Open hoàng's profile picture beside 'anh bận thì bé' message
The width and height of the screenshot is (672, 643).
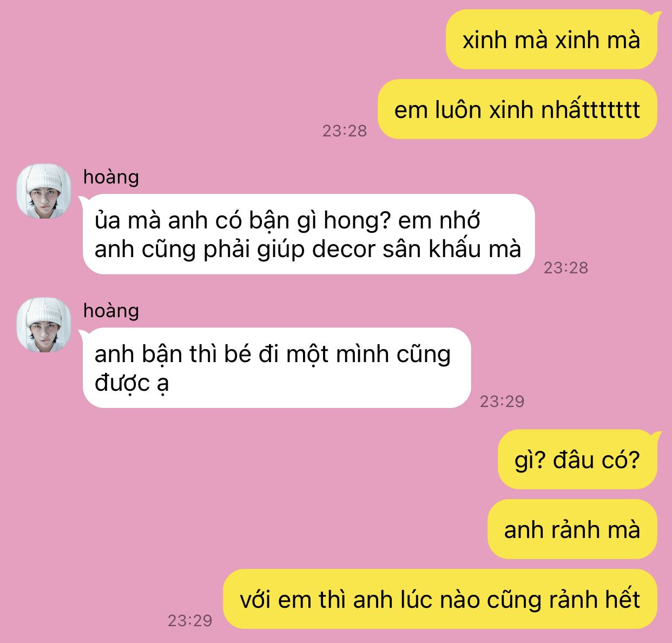tap(44, 325)
